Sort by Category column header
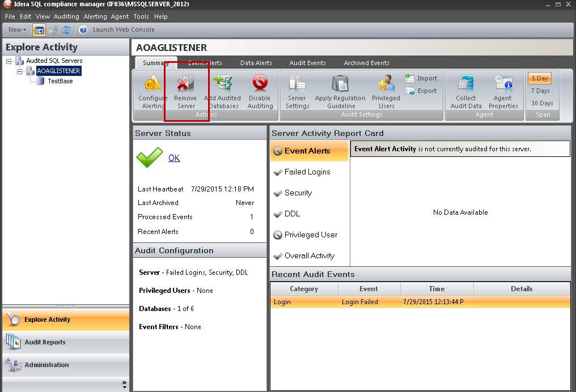This screenshot has width=576, height=392. tap(304, 289)
